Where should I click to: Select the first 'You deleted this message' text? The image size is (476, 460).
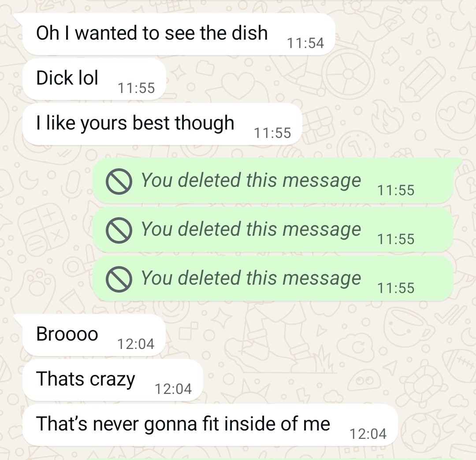(251, 180)
